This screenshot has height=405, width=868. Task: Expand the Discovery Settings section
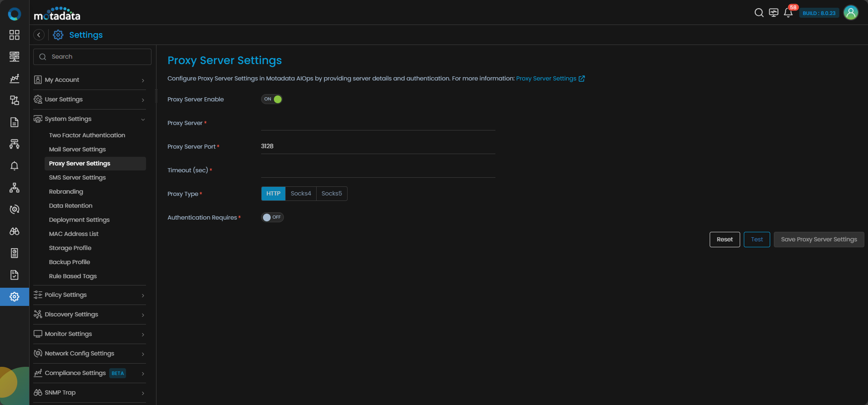(x=90, y=315)
